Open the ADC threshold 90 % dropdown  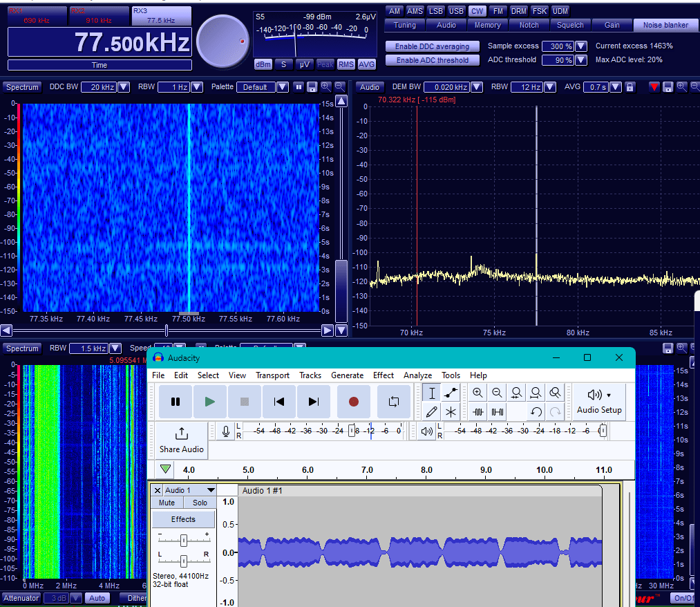[x=581, y=60]
